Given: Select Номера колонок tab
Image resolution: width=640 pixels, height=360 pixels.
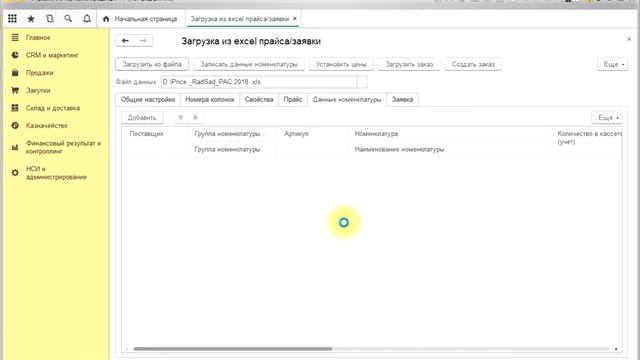Looking at the screenshot, I should [x=210, y=100].
